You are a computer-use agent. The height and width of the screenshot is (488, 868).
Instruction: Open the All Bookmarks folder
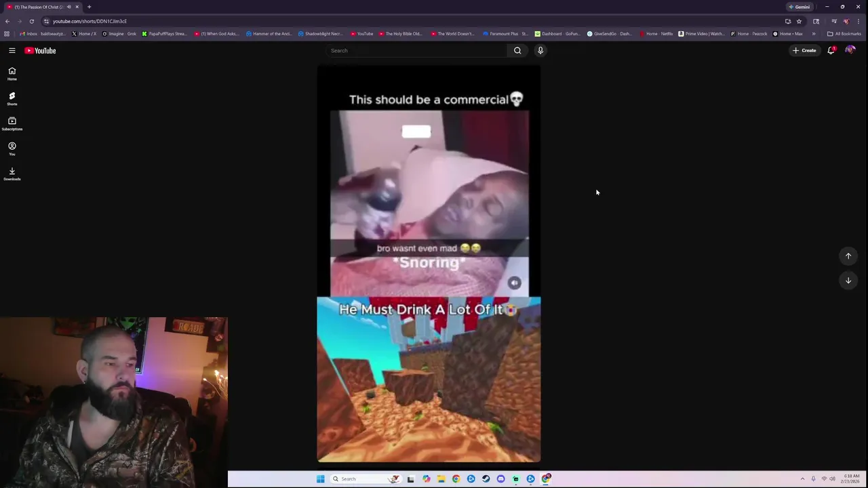[x=844, y=34]
